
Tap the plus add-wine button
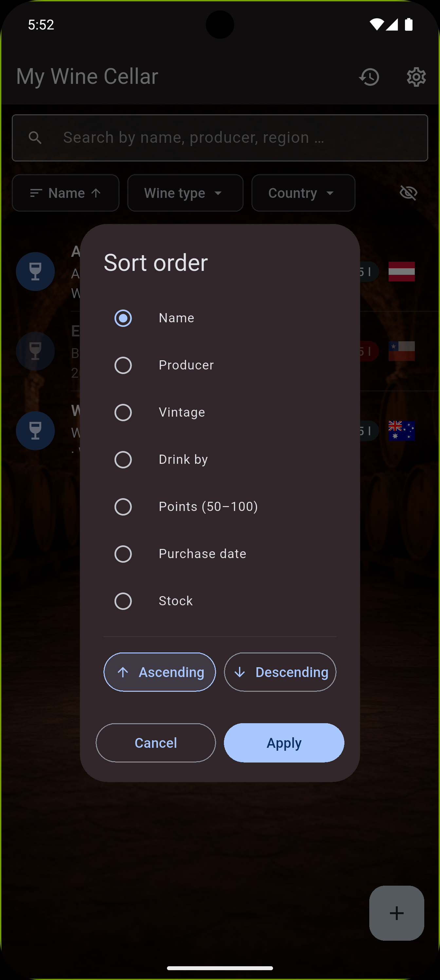(396, 913)
